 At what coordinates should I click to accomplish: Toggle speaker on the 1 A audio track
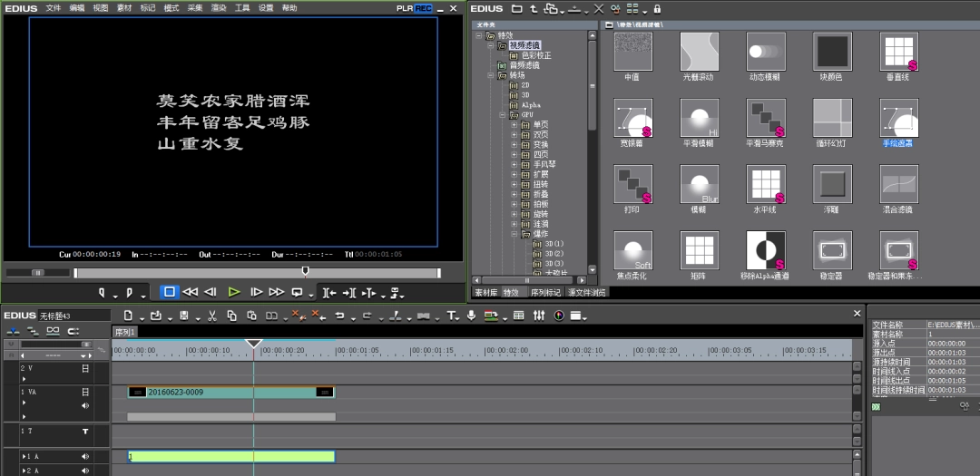click(x=85, y=457)
